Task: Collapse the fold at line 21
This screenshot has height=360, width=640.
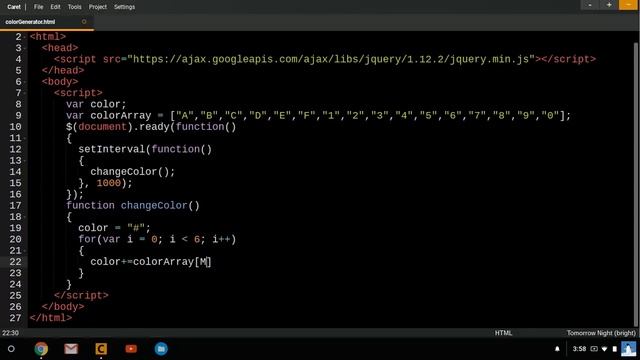Action: 25,250
